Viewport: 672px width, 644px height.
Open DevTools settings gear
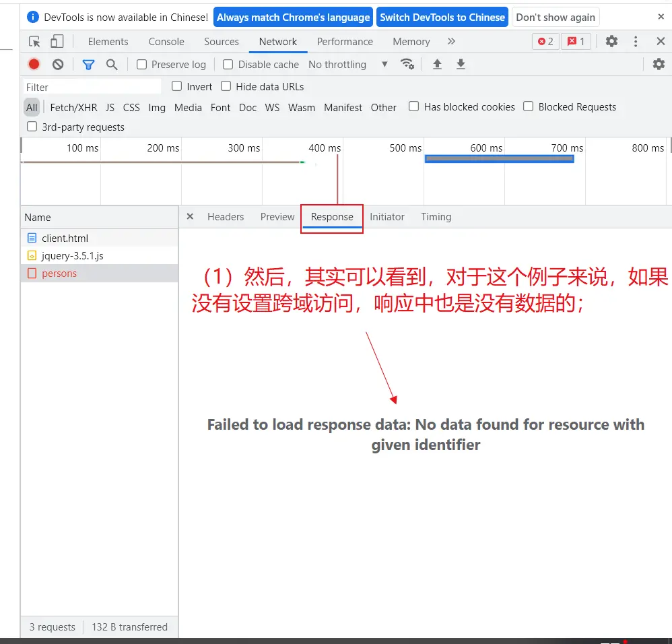pos(611,42)
